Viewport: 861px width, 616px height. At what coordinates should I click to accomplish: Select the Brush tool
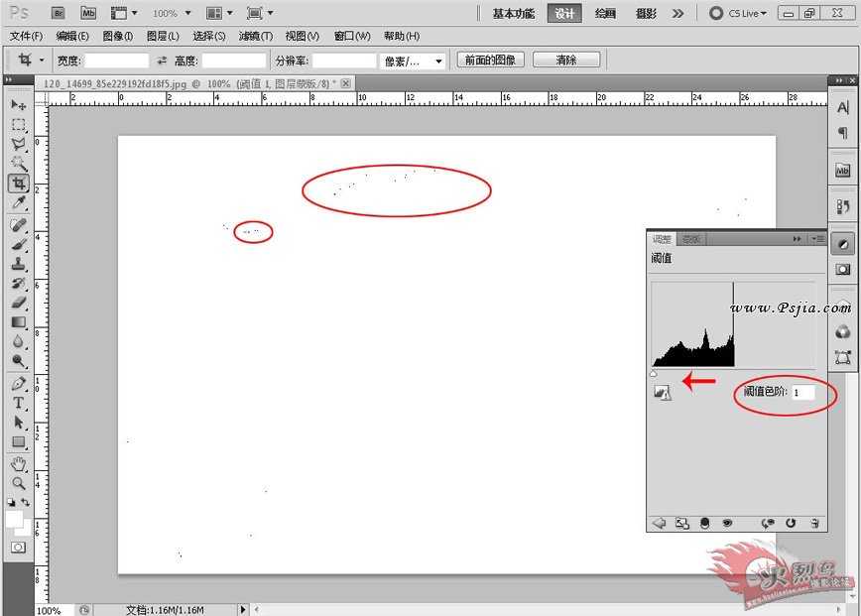tap(18, 244)
